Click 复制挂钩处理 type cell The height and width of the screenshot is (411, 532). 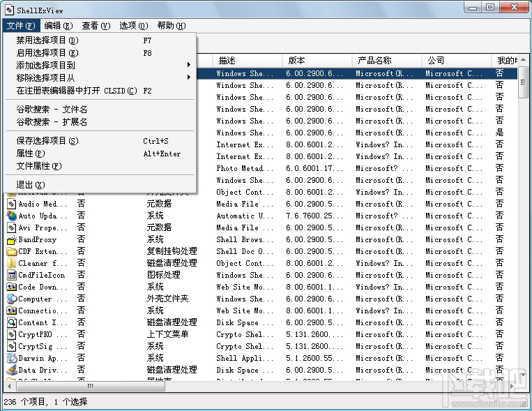pyautogui.click(x=172, y=251)
